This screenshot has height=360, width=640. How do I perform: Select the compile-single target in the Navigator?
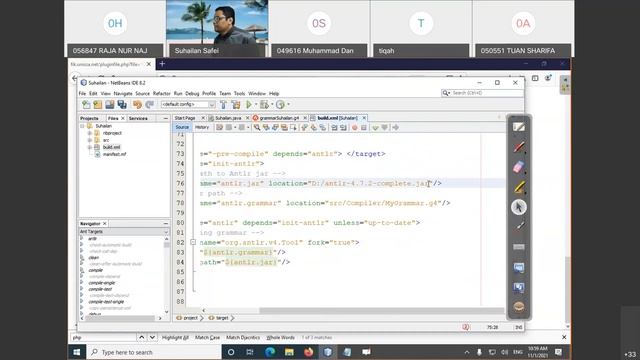[x=102, y=283]
